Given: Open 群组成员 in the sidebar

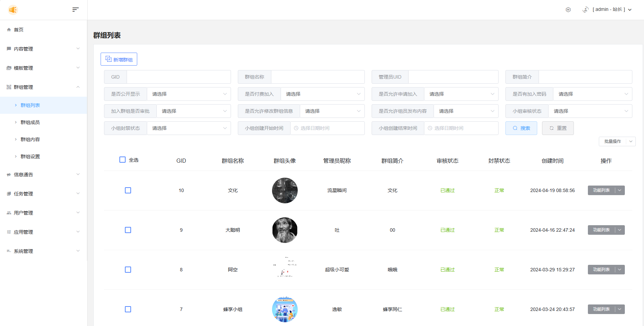Looking at the screenshot, I should tap(30, 122).
